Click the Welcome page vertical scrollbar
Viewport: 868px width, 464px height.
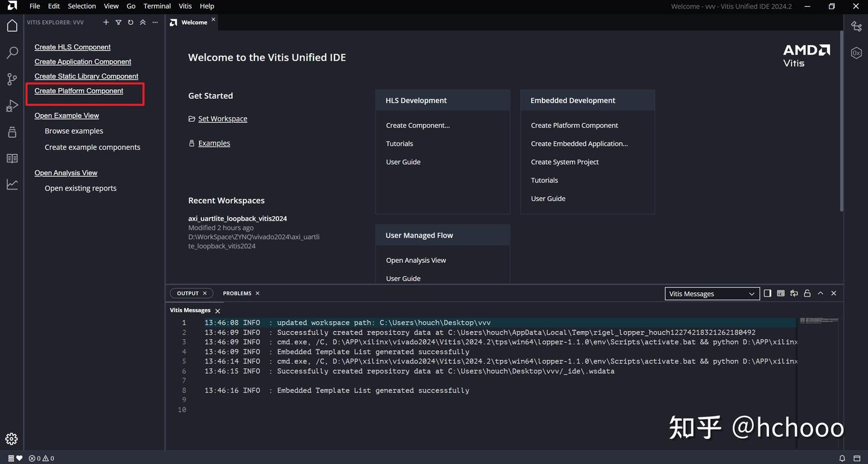click(x=841, y=121)
